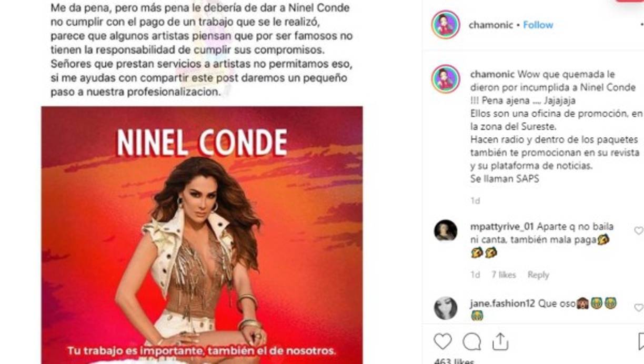Like mpattyrive_01's comment heart
Viewport: 644px width, 364px height.
pos(639,230)
